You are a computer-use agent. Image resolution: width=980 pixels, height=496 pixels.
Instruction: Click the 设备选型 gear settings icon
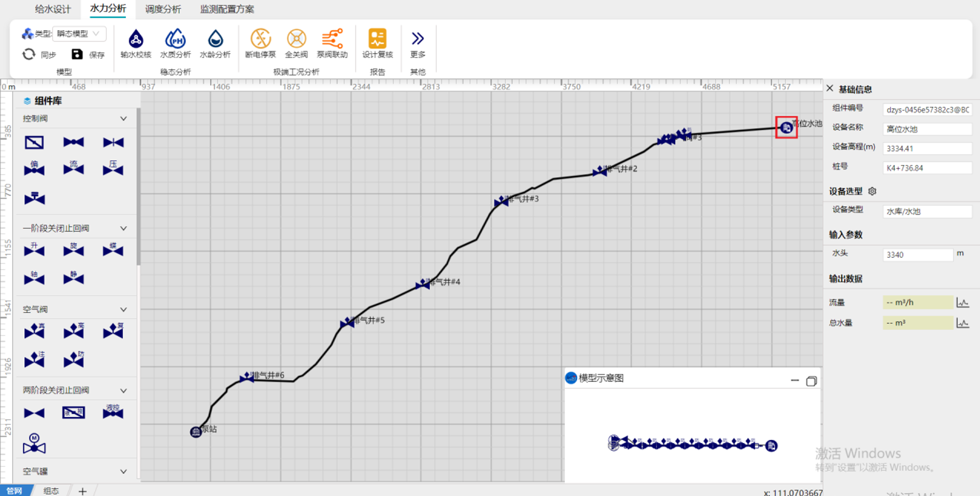872,191
